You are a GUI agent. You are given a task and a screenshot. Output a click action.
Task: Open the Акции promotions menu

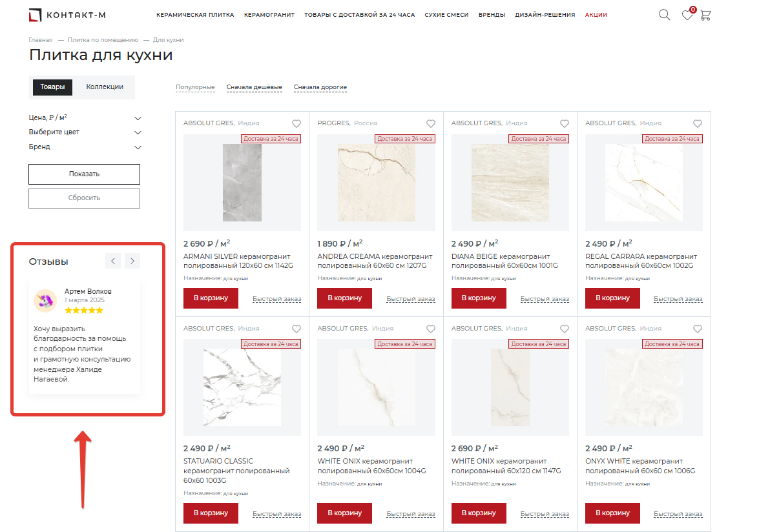596,15
